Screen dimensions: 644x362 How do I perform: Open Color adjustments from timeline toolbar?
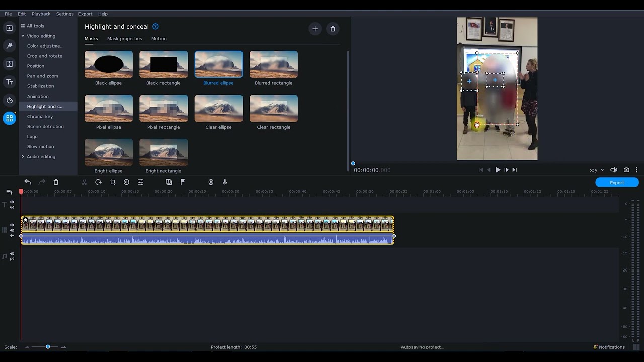(126, 182)
